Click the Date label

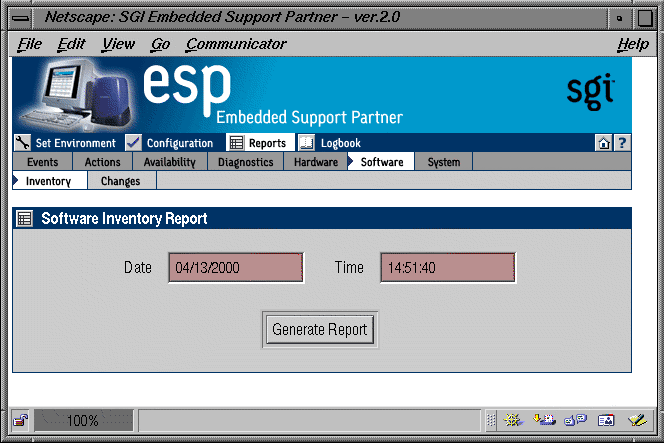(x=138, y=268)
